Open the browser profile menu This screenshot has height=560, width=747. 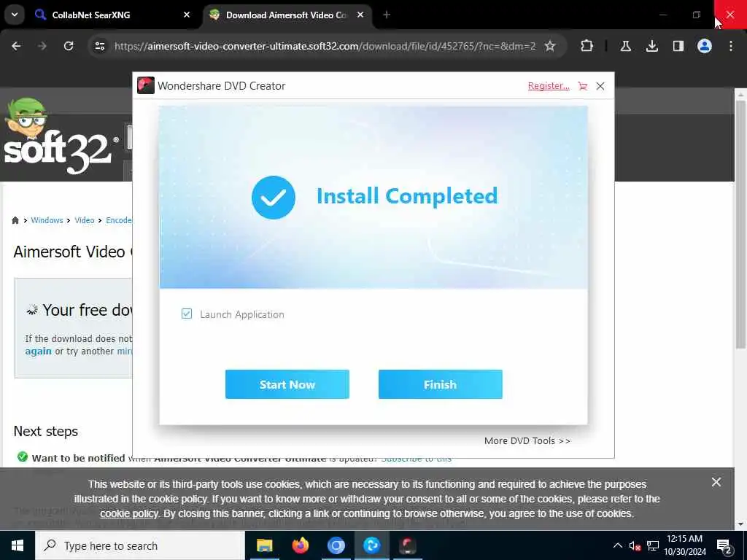[x=704, y=46]
